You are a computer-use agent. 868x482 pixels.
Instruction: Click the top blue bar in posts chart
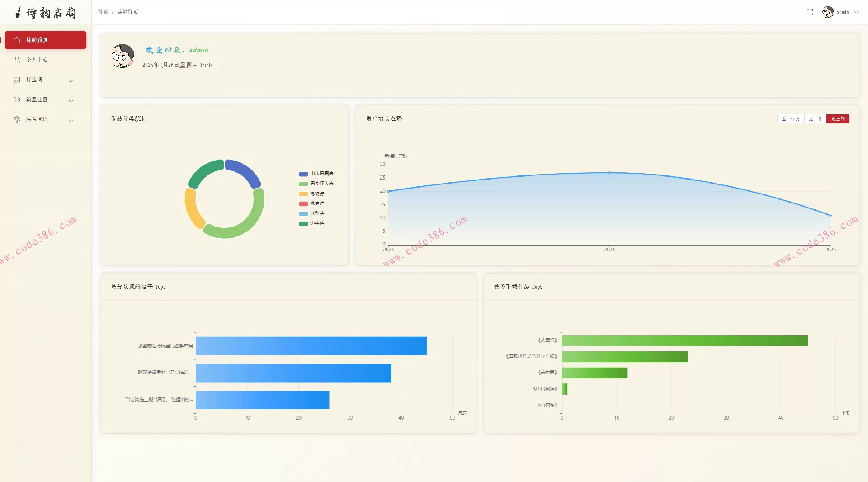click(311, 346)
